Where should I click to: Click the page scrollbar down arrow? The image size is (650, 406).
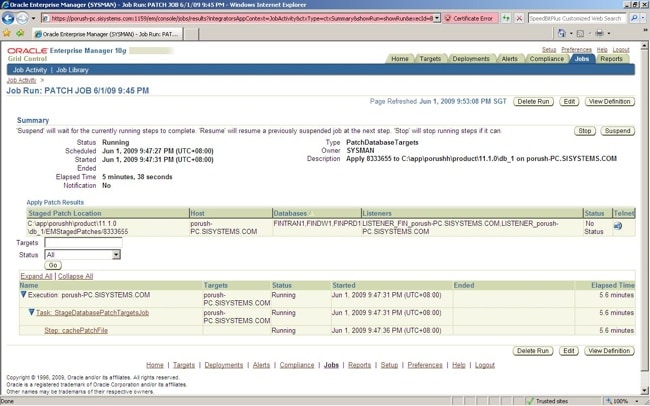tap(645, 391)
